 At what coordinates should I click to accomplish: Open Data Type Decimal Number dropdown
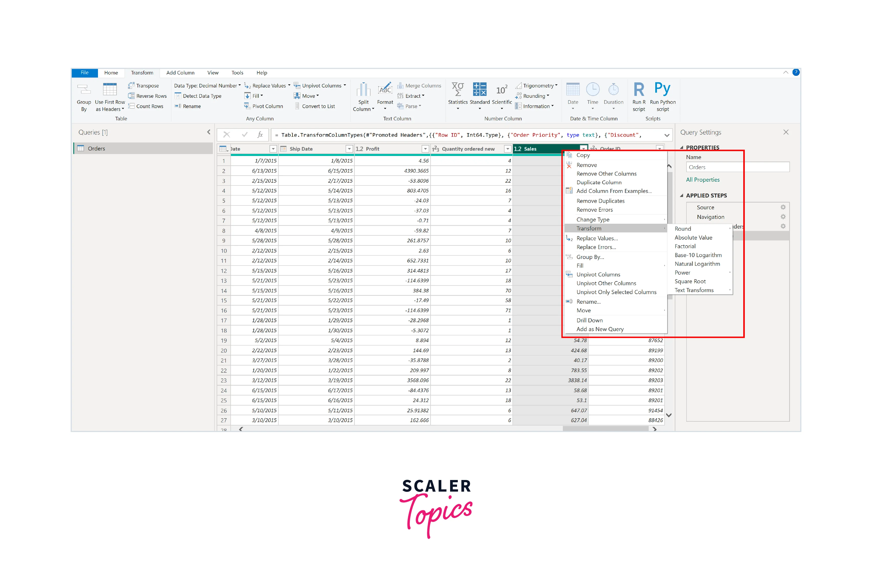pyautogui.click(x=207, y=86)
